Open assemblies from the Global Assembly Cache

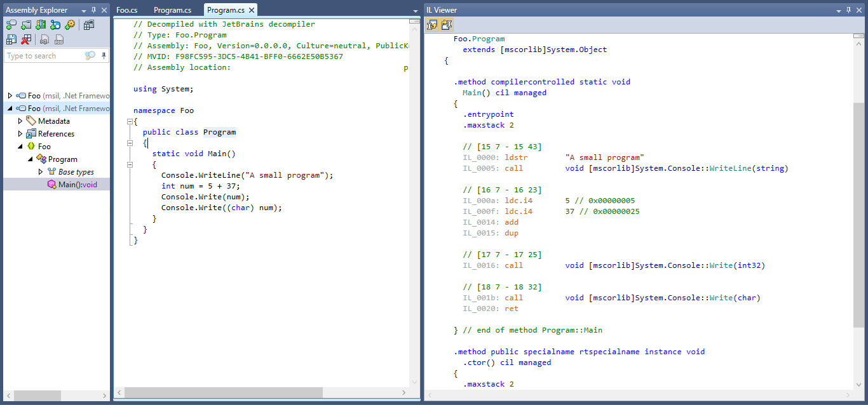(41, 25)
